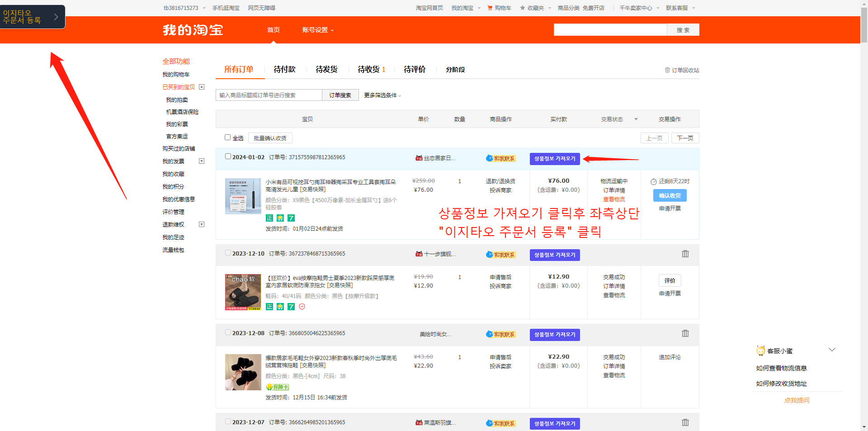Screen dimensions: 868x431
Task: Click the top header search box
Action: pyautogui.click(x=610, y=30)
